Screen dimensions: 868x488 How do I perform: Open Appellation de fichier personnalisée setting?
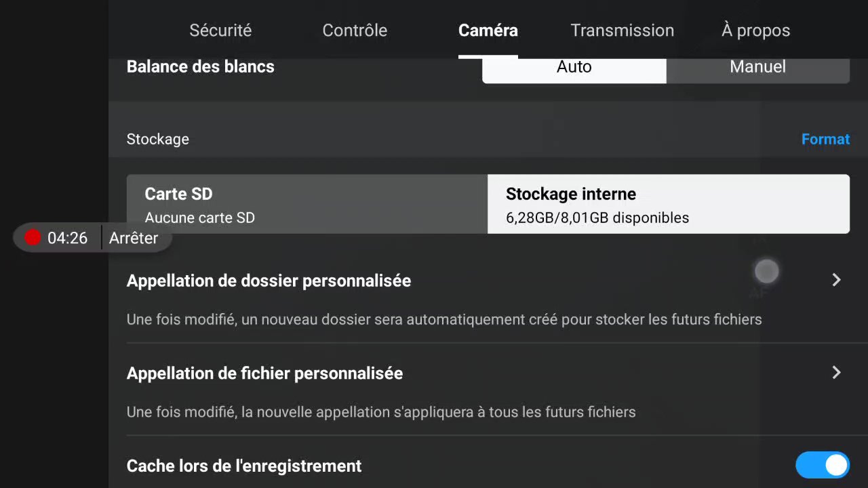[x=488, y=391]
